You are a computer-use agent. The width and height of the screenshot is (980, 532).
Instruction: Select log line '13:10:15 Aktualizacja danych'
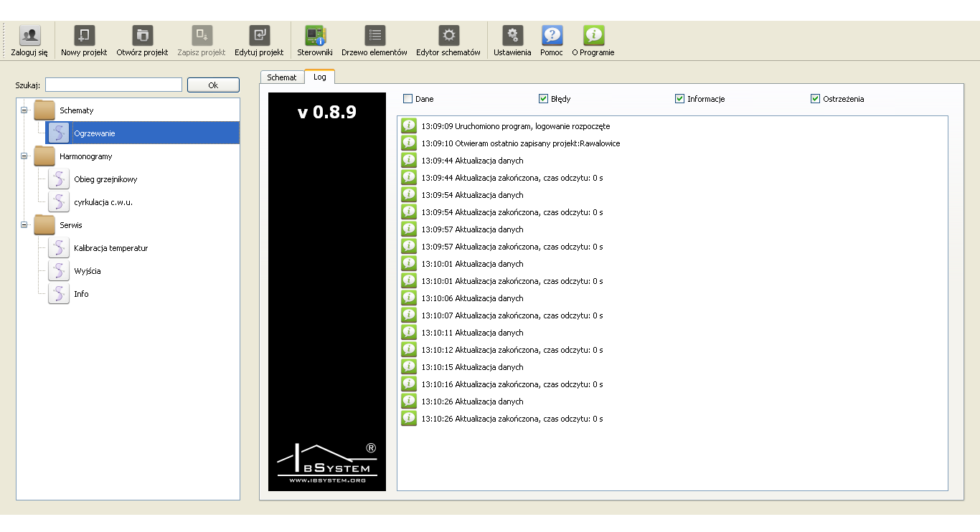[472, 367]
